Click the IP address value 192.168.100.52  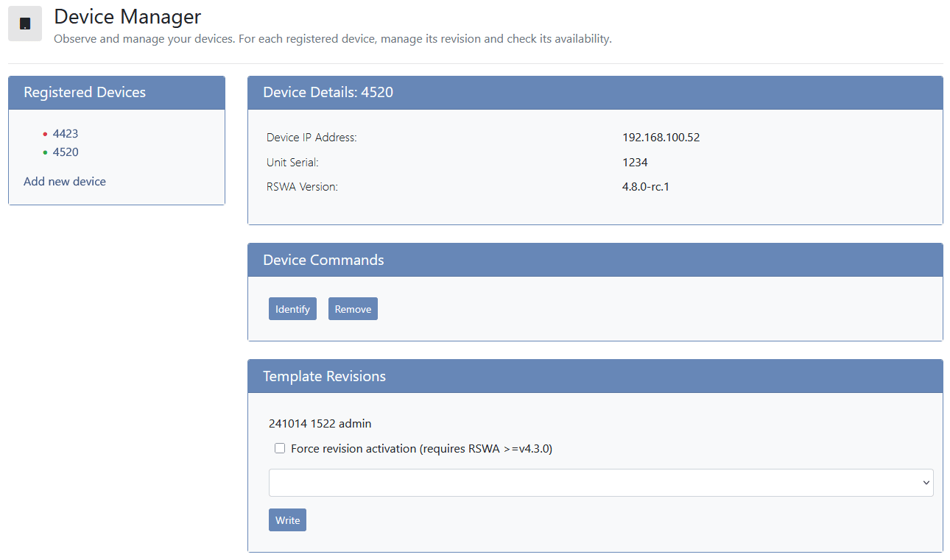tap(661, 138)
